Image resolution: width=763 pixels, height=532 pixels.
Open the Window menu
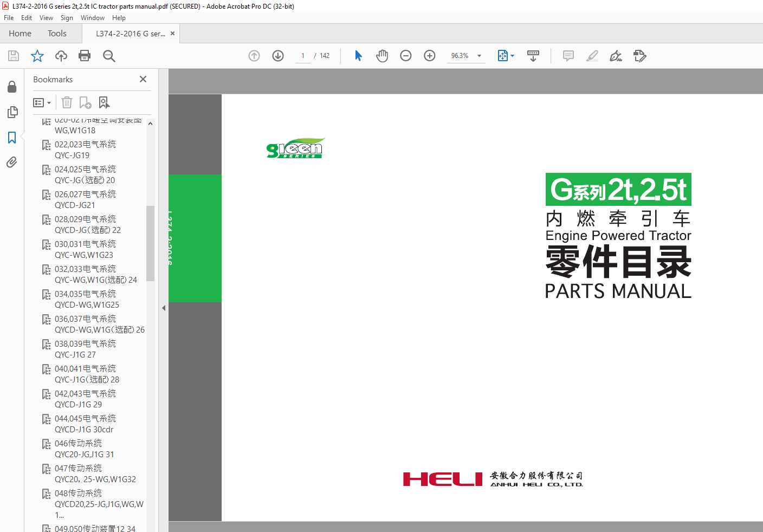click(x=93, y=18)
